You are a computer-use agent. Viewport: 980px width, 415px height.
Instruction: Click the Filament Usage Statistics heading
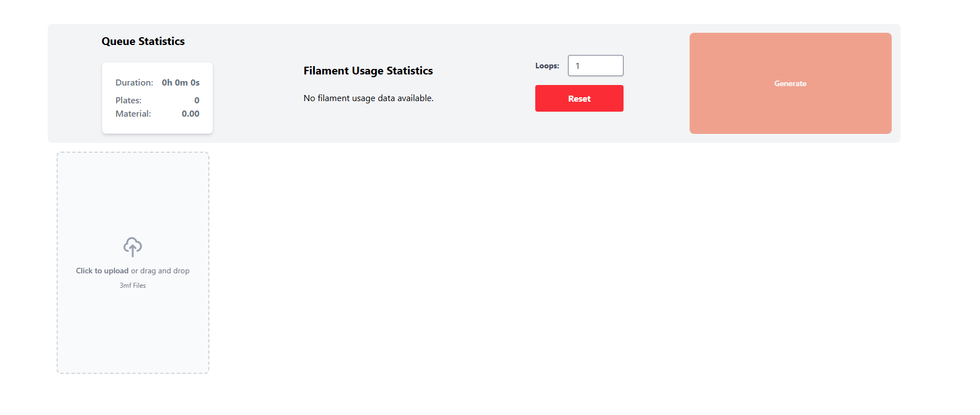pos(368,71)
